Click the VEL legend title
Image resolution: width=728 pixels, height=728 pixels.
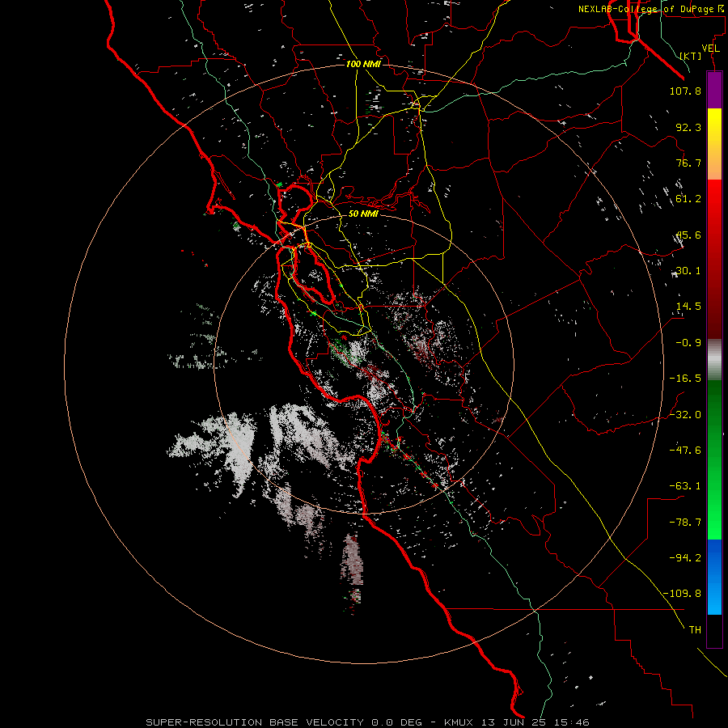[710, 49]
